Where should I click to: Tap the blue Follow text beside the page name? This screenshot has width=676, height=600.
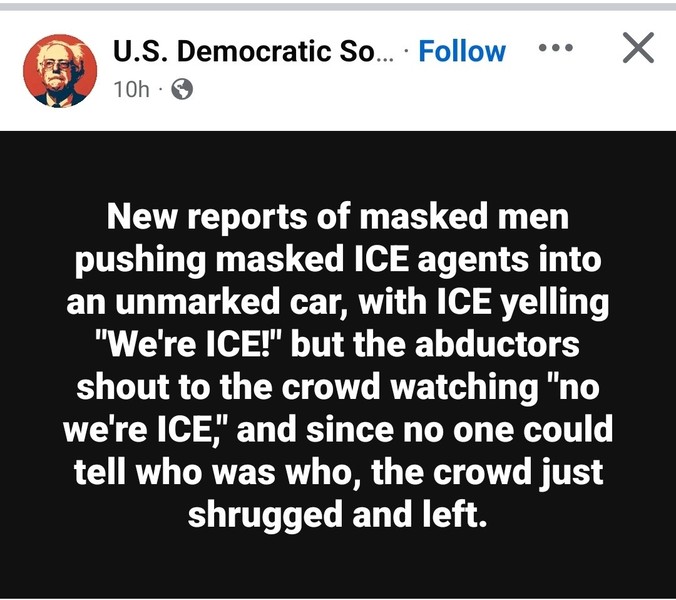click(x=462, y=51)
